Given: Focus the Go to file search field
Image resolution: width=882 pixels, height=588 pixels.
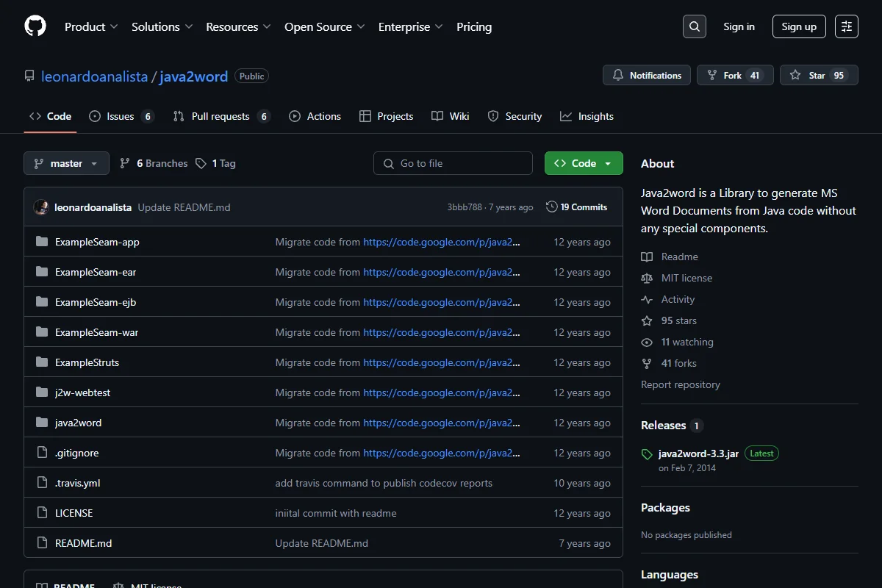Looking at the screenshot, I should click(x=453, y=163).
